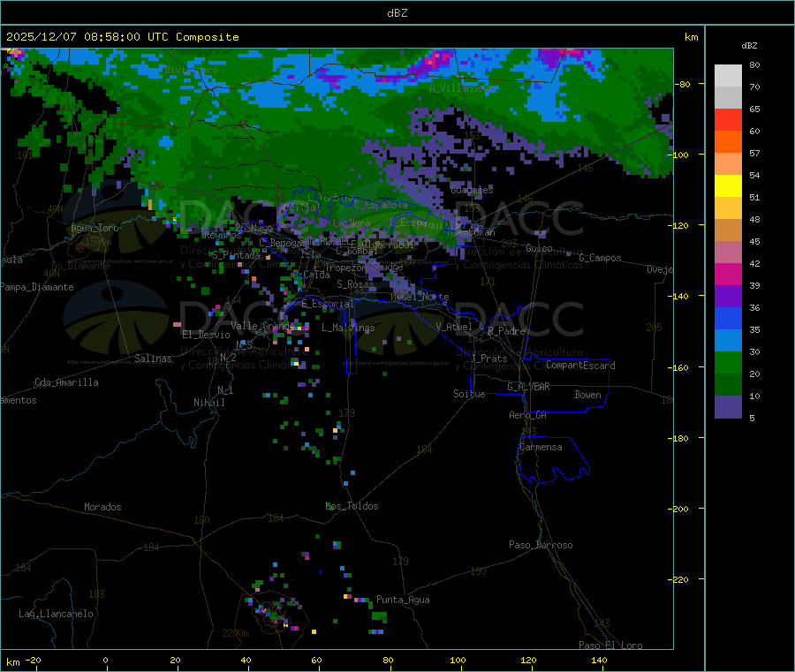Click the Pampa_Diamante map label
795x672 pixels.
36,287
